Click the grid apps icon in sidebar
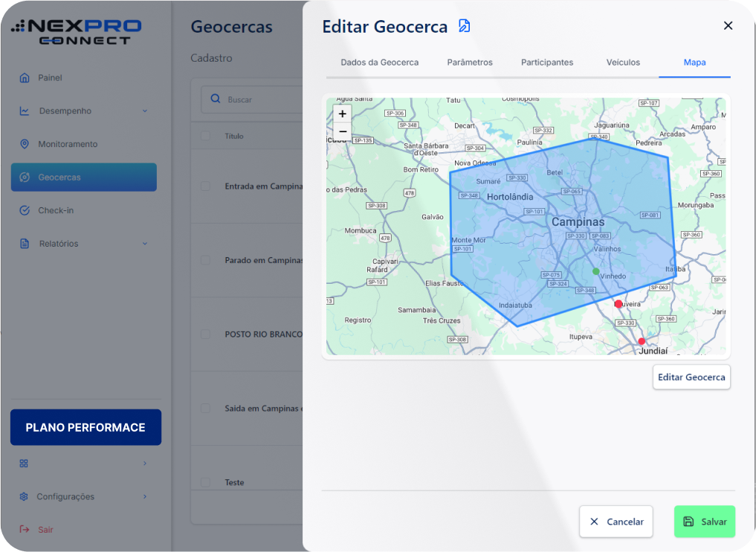756x552 pixels. point(24,464)
